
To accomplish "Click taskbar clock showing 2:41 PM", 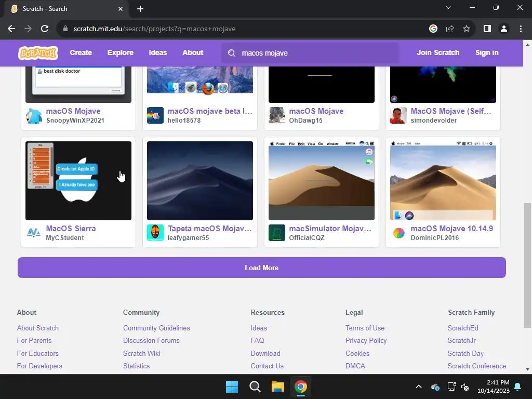I will (494, 387).
